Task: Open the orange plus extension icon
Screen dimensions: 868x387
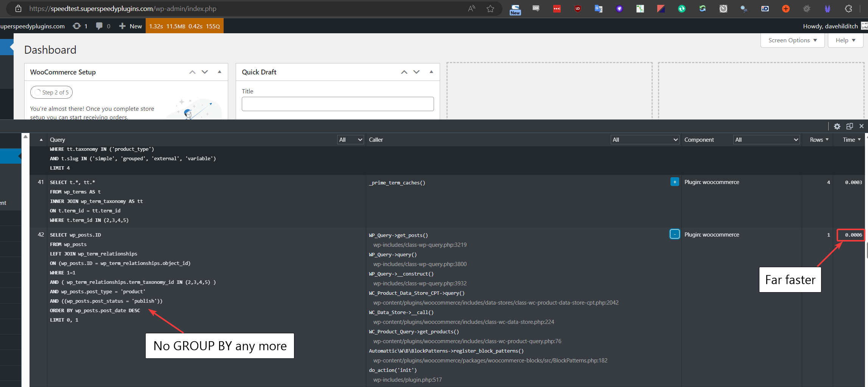Action: click(x=786, y=8)
